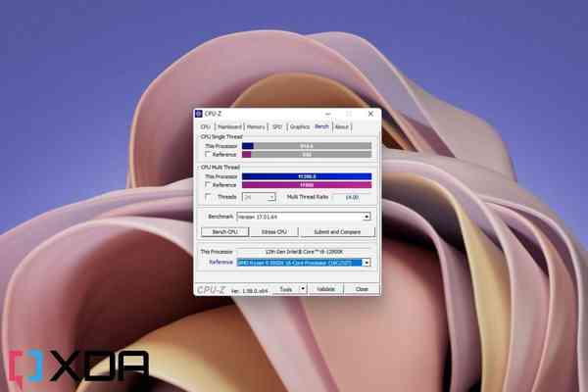The image size is (588, 392).
Task: Minimize the CPU-Z window
Action: pos(327,114)
